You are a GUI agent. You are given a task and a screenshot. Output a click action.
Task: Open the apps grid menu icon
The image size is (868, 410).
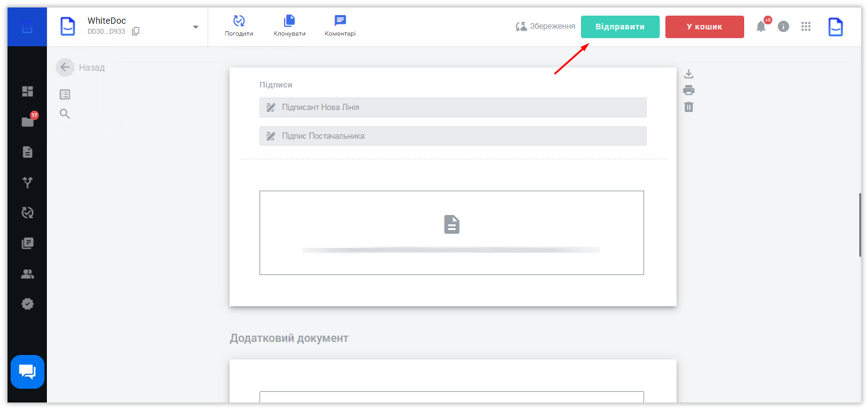(806, 27)
